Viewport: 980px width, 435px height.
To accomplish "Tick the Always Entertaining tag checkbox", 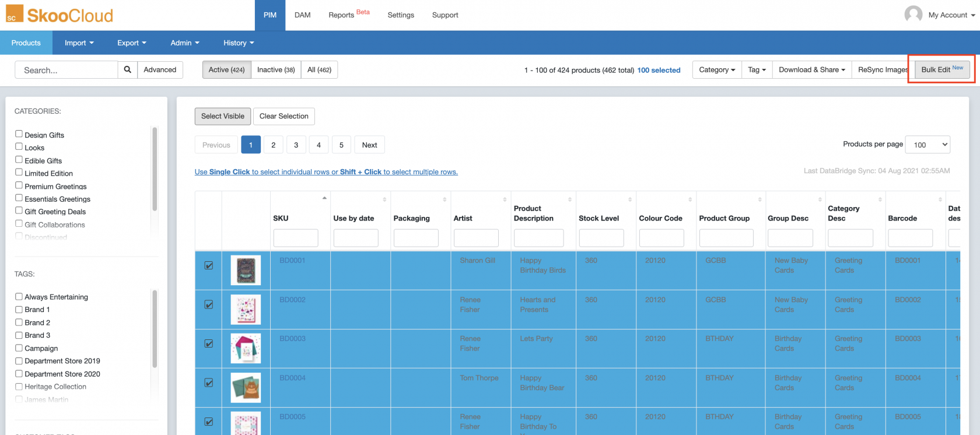I will point(19,296).
